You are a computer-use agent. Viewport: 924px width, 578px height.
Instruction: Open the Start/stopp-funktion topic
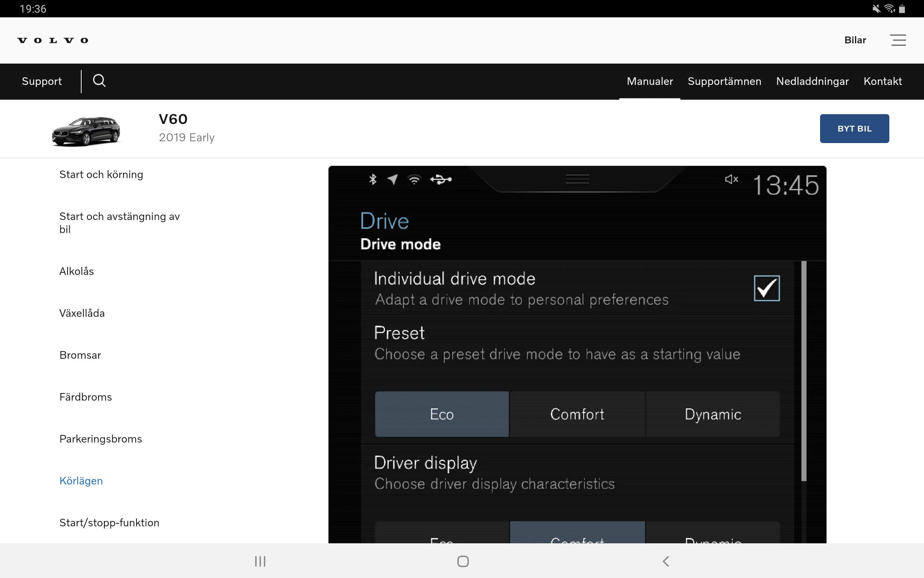click(109, 522)
